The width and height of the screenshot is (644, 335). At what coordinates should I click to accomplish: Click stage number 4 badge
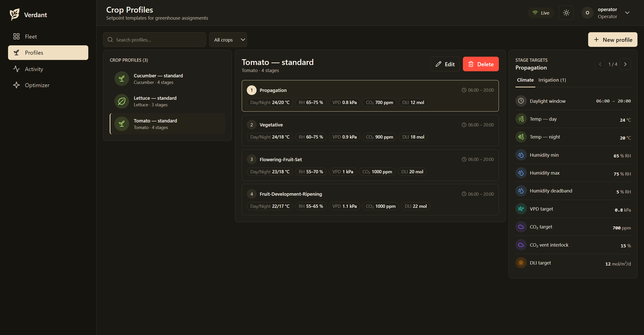(252, 194)
